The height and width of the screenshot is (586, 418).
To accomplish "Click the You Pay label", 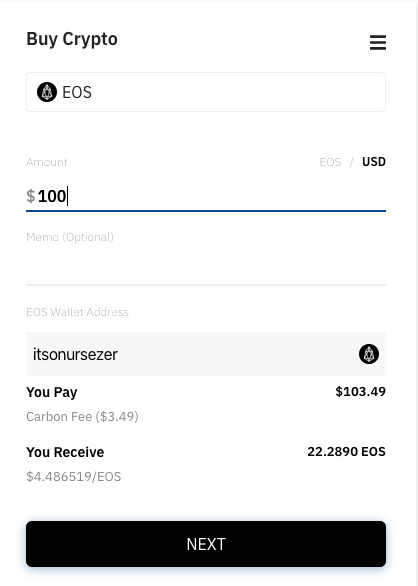I will (x=52, y=392).
